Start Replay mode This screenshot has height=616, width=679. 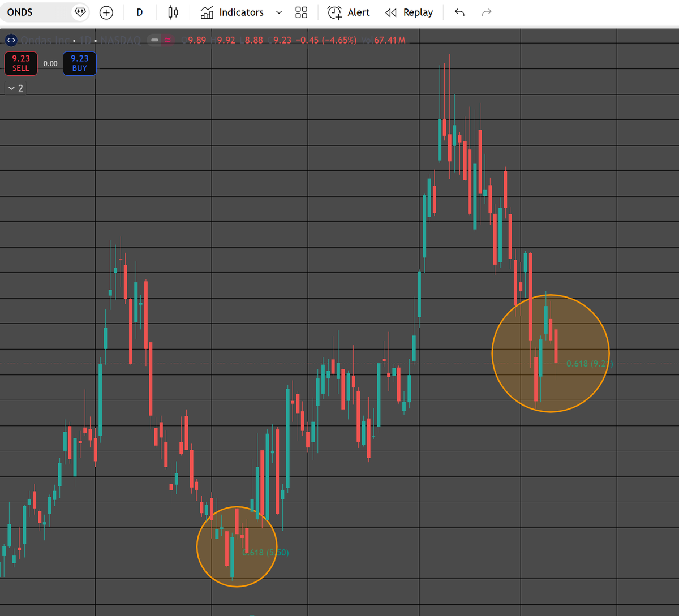[x=409, y=12]
